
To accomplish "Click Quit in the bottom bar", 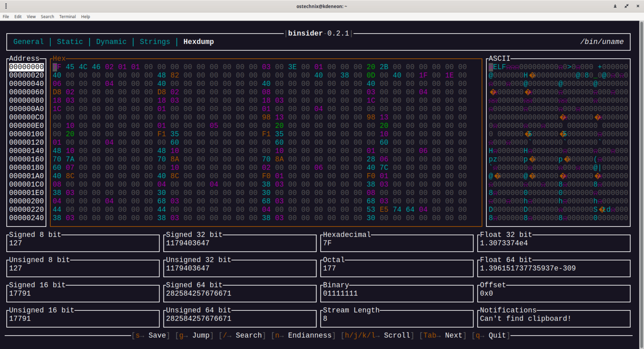I will tap(497, 335).
